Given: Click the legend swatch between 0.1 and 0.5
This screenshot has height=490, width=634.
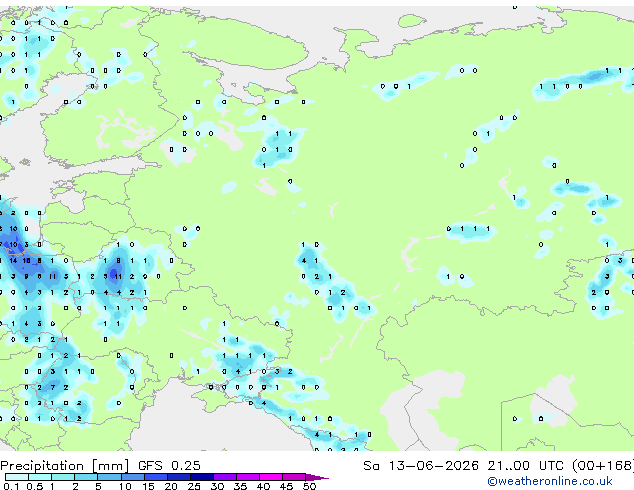Looking at the screenshot, I should 17,477.
